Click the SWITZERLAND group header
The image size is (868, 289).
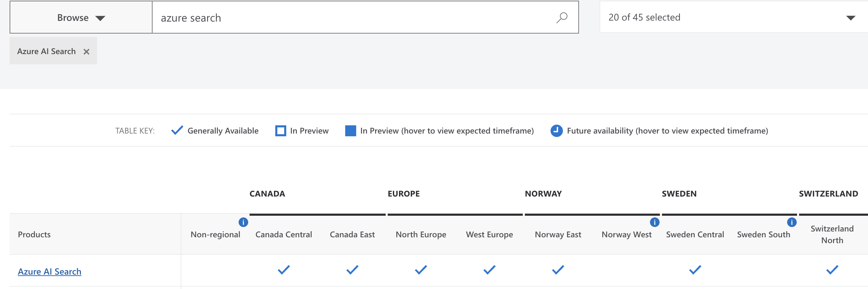click(829, 194)
